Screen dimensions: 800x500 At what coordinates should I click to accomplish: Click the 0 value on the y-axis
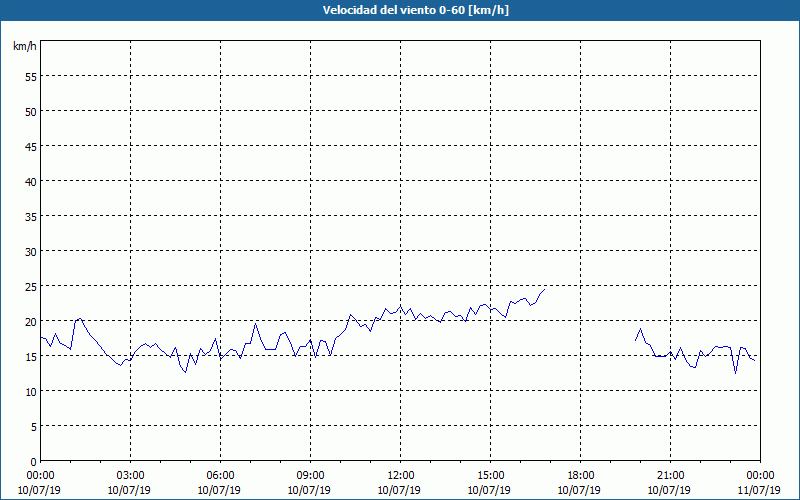pos(34,462)
